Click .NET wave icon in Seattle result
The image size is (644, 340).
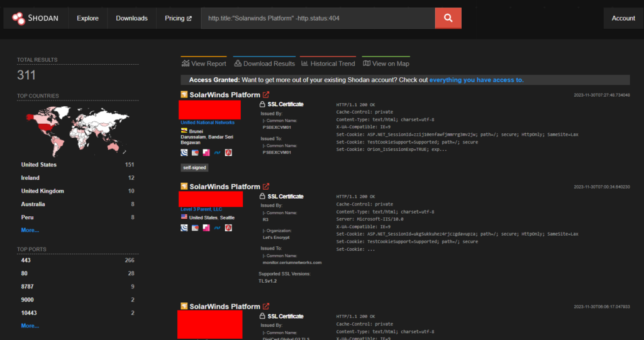point(217,228)
